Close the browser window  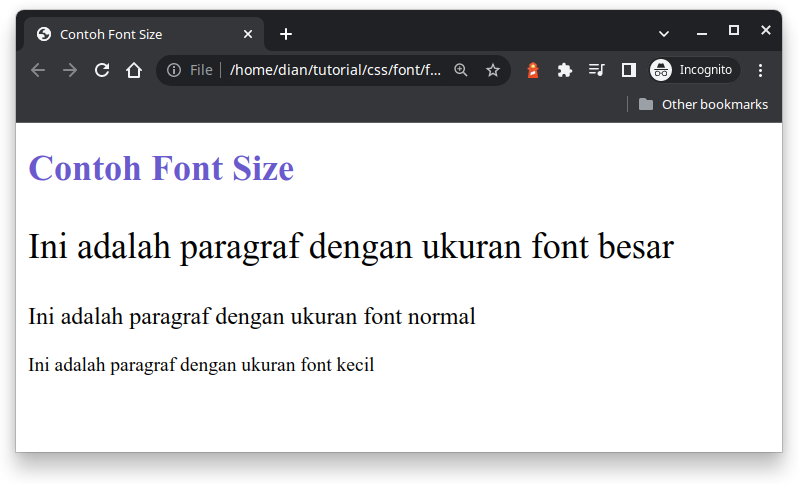(766, 31)
